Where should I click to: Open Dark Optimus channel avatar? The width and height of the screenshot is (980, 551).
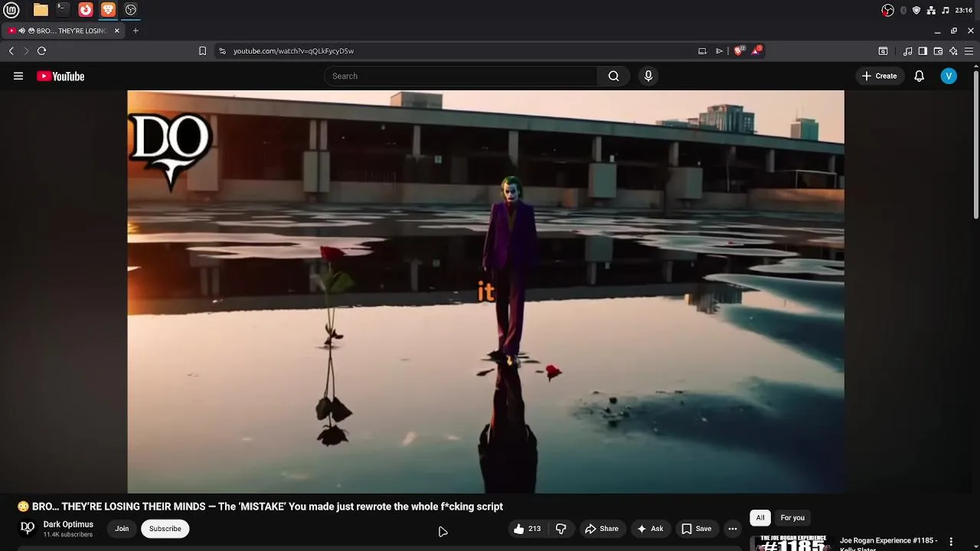[x=28, y=528]
